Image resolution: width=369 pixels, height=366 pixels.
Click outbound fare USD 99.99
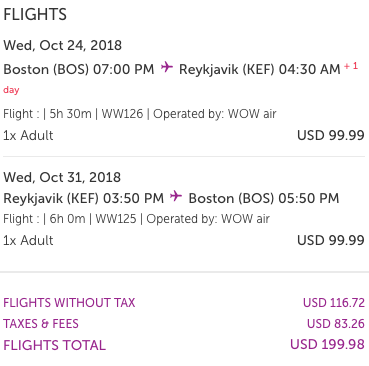tap(331, 135)
